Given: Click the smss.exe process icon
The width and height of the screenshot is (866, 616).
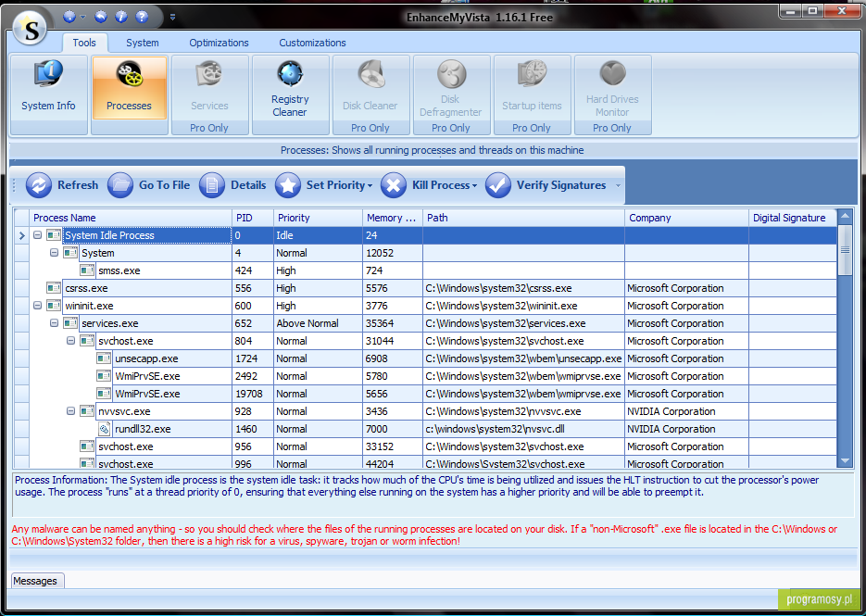Looking at the screenshot, I should (x=87, y=270).
